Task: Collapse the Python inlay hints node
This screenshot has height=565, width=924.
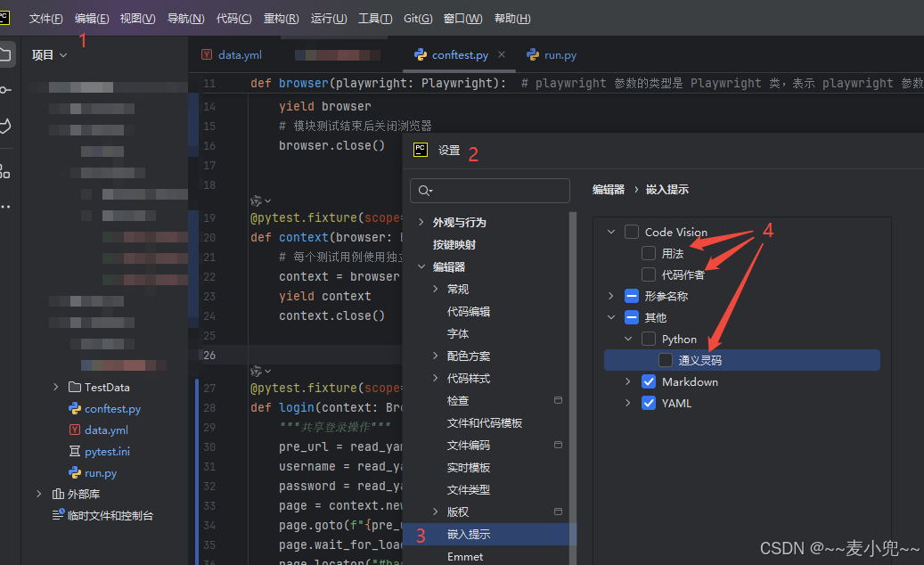Action: [x=628, y=339]
